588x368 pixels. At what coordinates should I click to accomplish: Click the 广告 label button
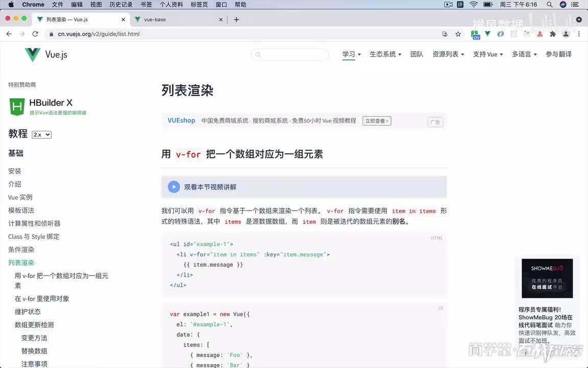click(435, 122)
